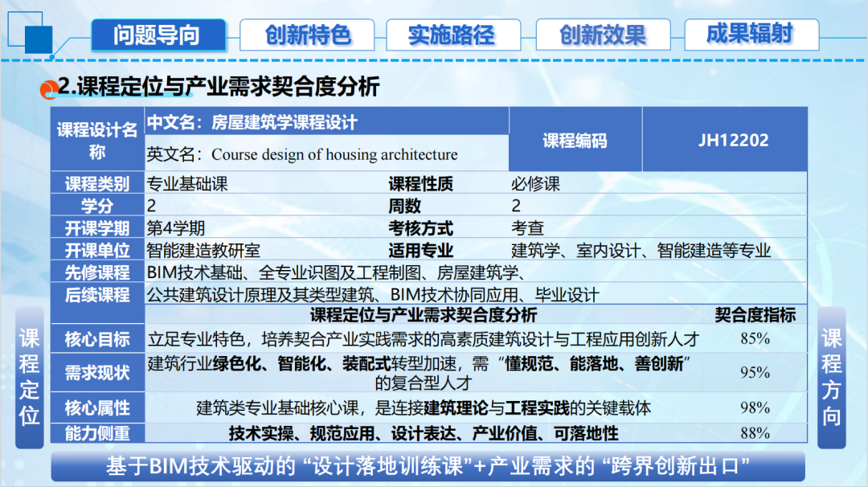Open the 实施路径 tab

click(453, 35)
